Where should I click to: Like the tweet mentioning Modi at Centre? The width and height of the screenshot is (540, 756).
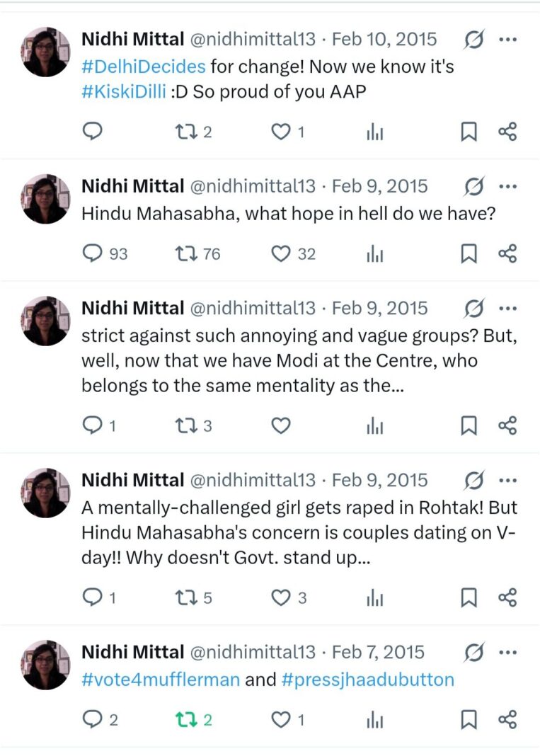[282, 425]
